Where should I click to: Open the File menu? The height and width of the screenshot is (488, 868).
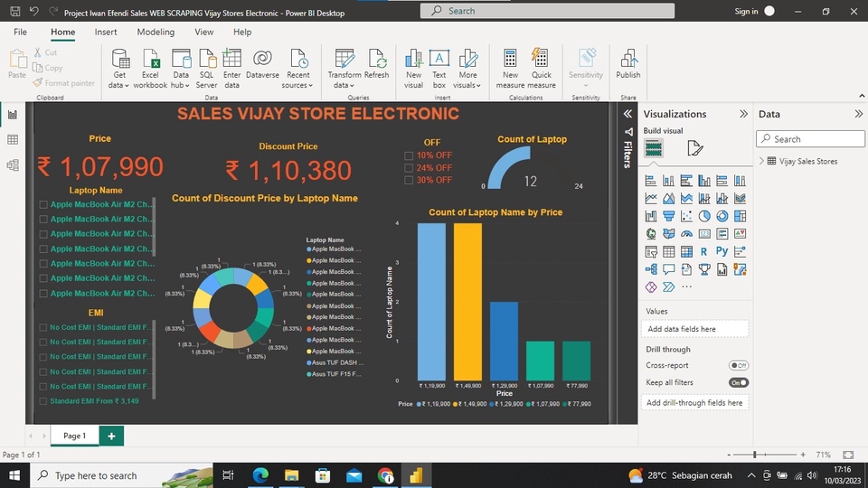[x=20, y=33]
